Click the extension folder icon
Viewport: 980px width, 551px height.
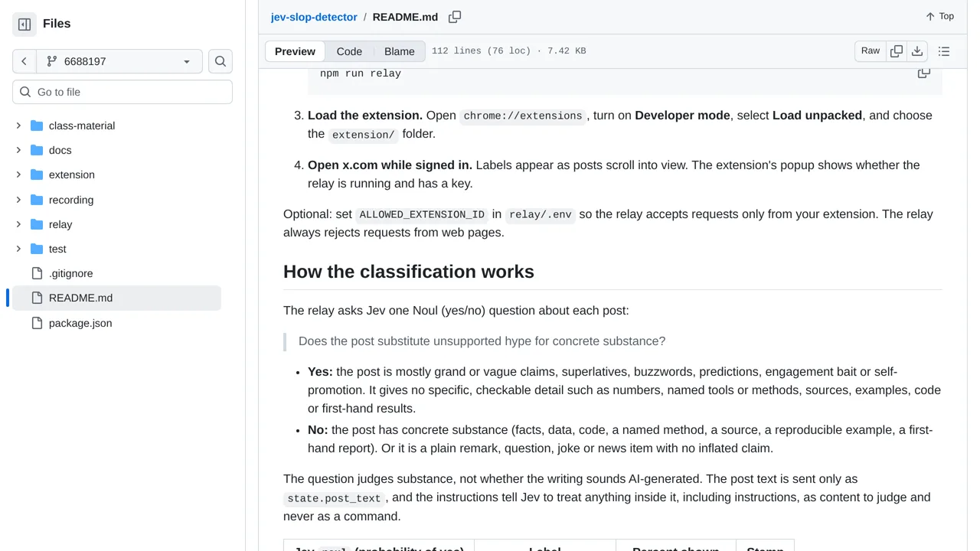tap(37, 174)
